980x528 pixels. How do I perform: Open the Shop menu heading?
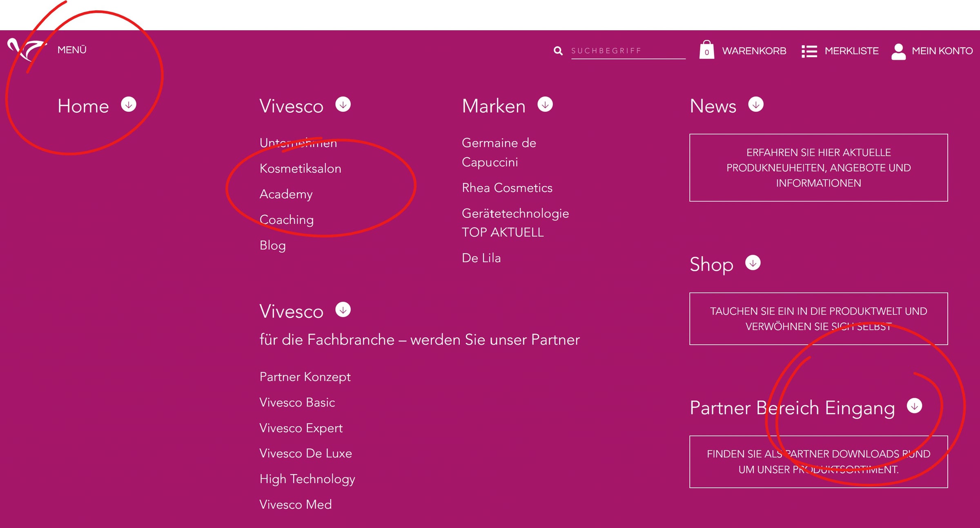pos(711,265)
